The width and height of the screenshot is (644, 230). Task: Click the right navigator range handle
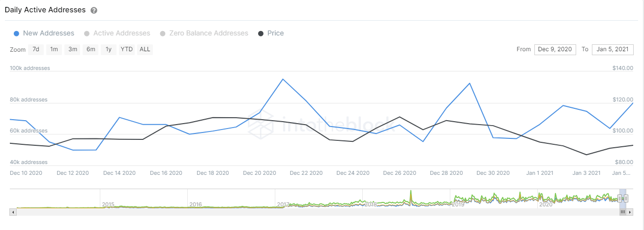[x=626, y=198]
